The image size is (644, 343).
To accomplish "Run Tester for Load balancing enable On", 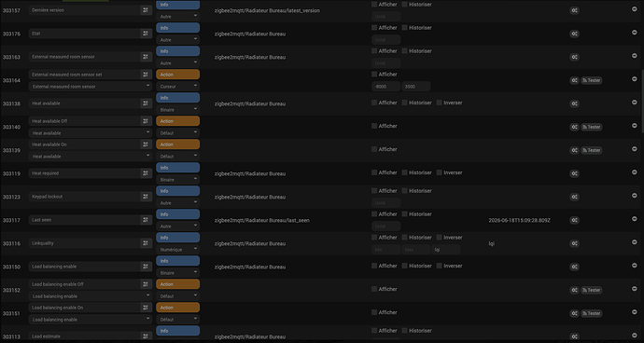I will pos(592,313).
